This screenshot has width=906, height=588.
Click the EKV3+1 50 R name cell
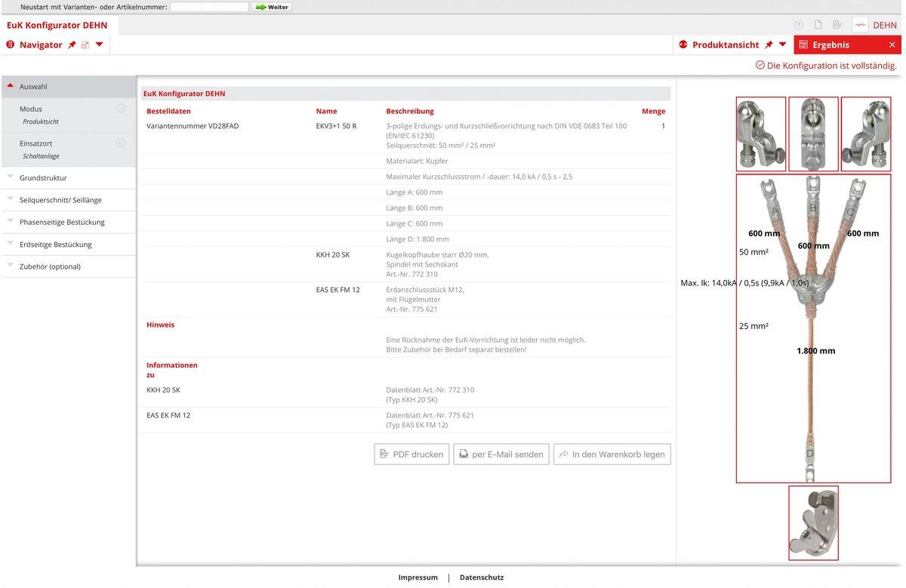pyautogui.click(x=336, y=126)
